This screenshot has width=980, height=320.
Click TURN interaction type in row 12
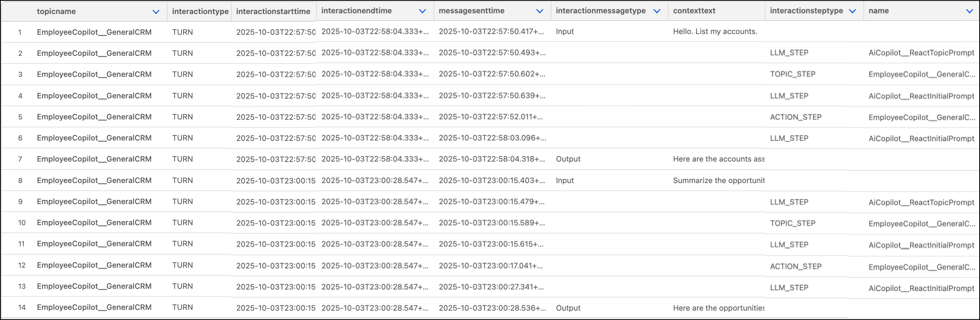[182, 265]
